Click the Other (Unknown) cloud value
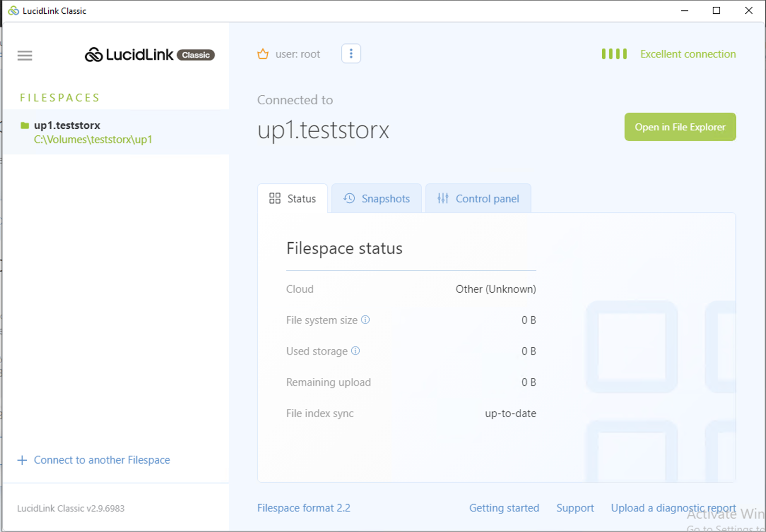The image size is (766, 532). point(496,289)
